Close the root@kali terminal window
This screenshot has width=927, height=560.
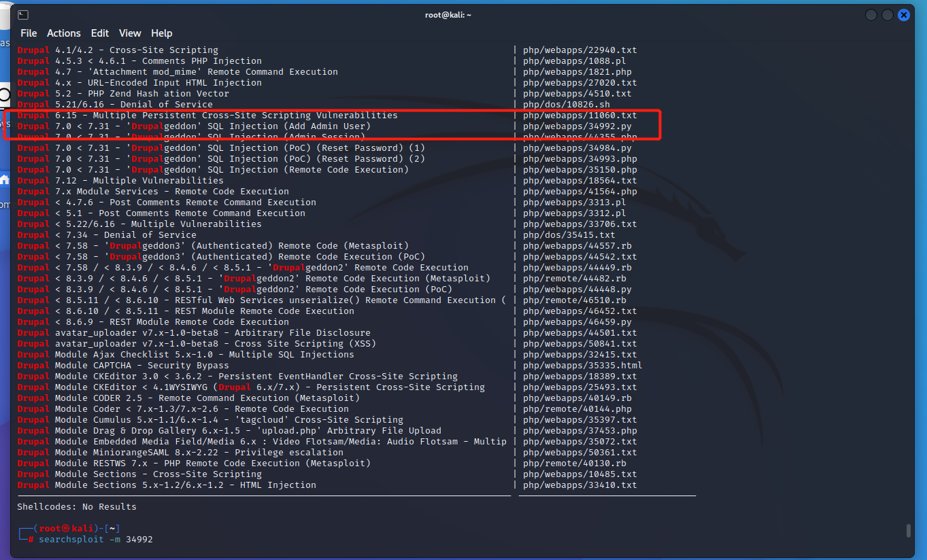coord(904,15)
